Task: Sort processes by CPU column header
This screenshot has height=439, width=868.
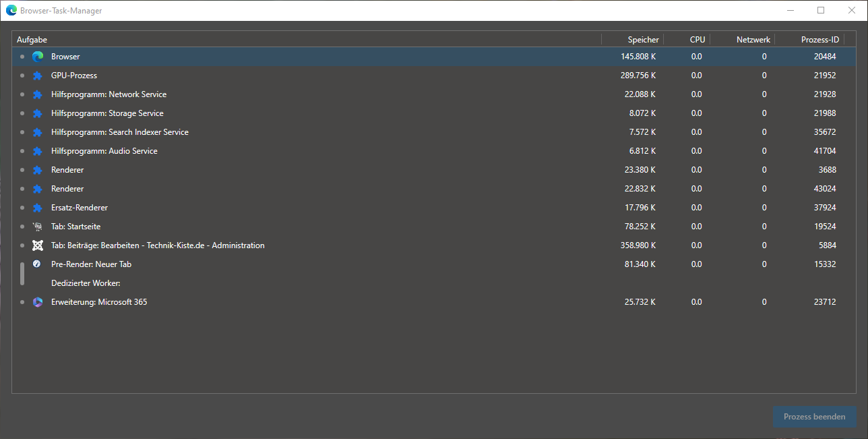Action: (x=697, y=40)
